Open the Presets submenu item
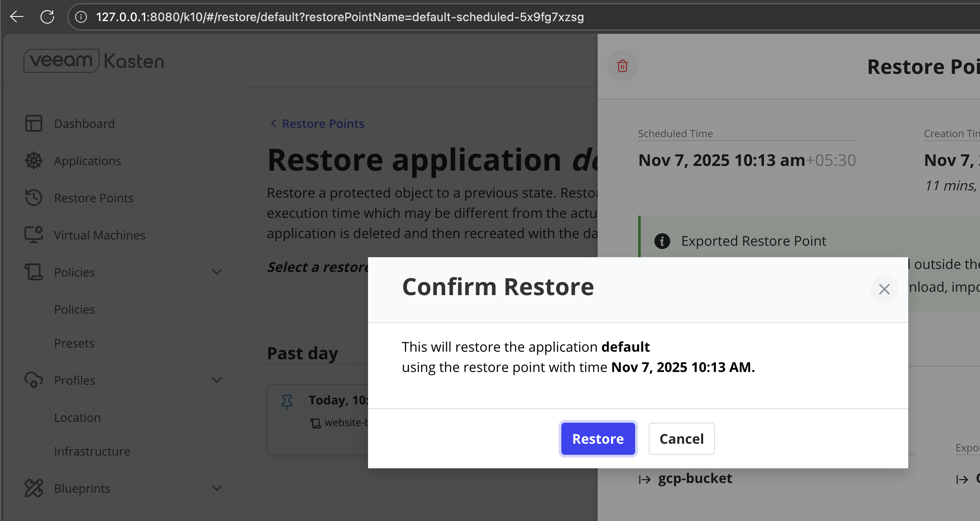 click(74, 343)
